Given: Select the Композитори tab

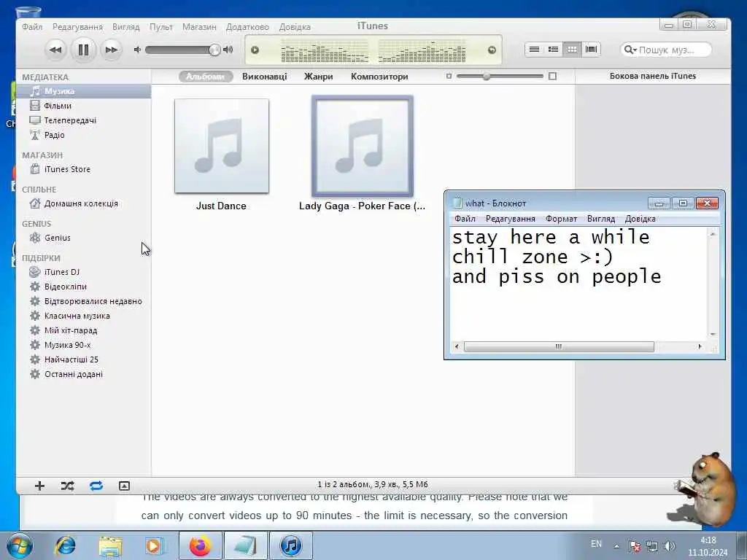Looking at the screenshot, I should pos(379,76).
